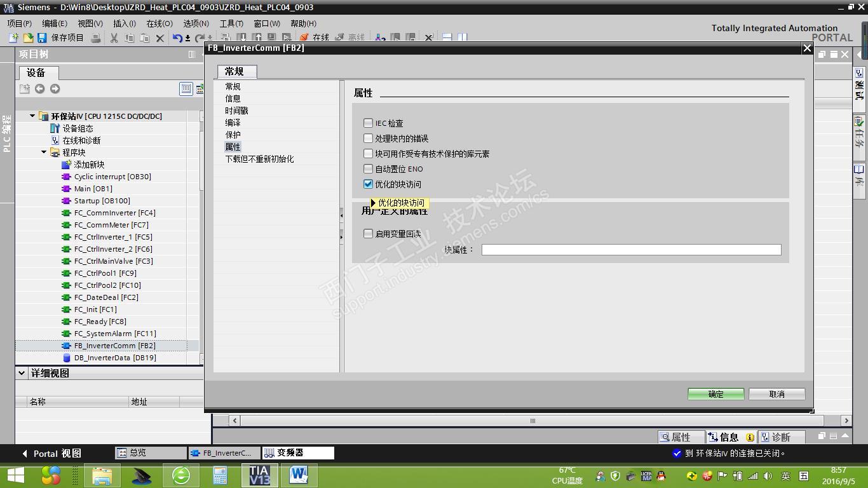The image size is (868, 488).
Task: Open the 总览 overview tab
Action: (x=151, y=453)
